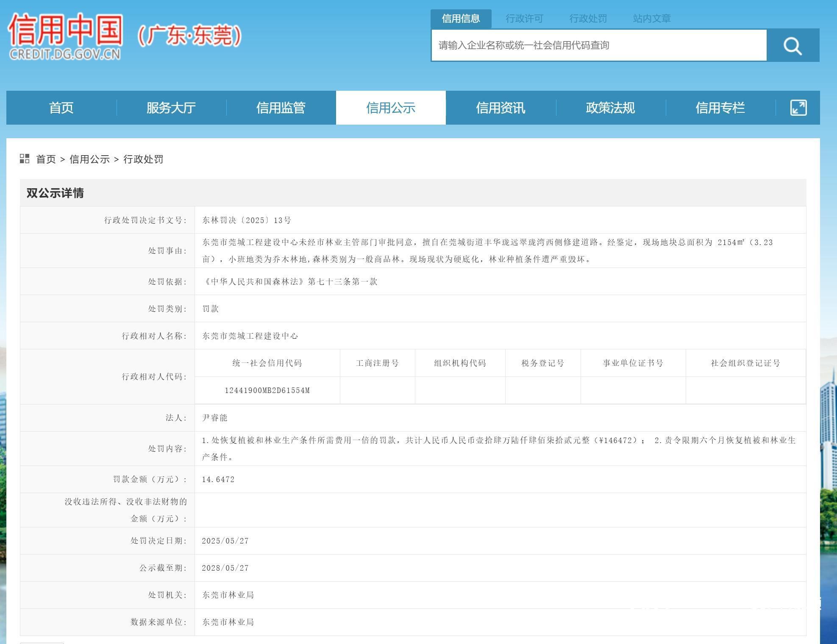
Task: Open 信用专栏 navigation item
Action: tap(720, 108)
